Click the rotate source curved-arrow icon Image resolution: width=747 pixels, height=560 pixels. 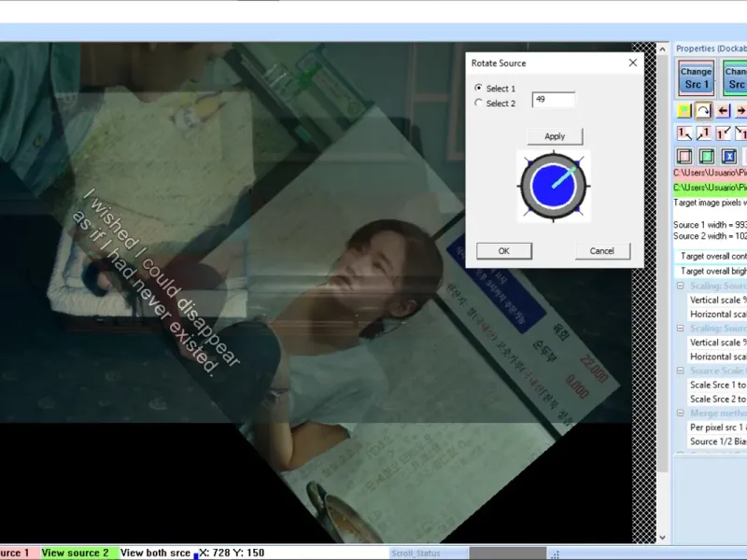point(703,110)
